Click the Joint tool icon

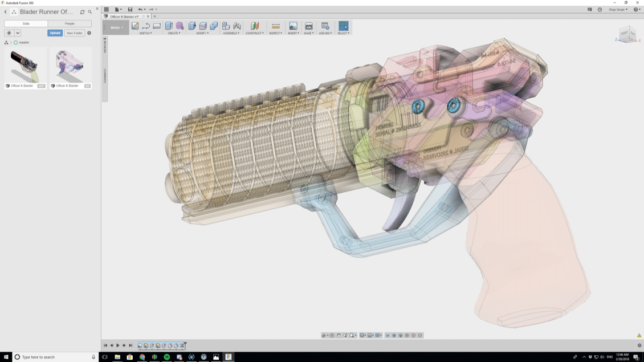click(237, 26)
